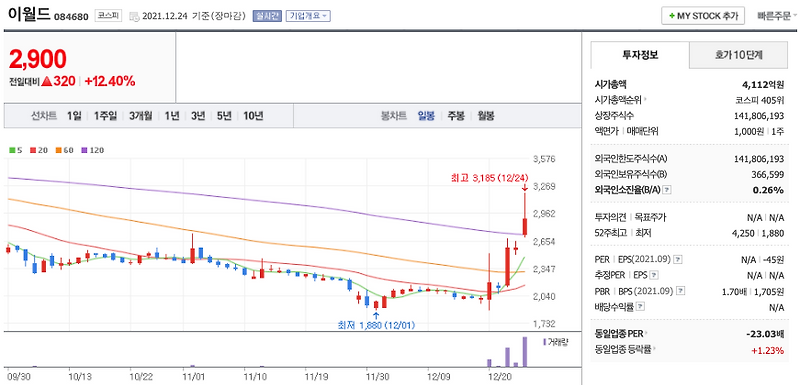This screenshot has height=385, width=800.
Task: Open the help icon beside 추정PER EPS
Action: pyautogui.click(x=654, y=275)
